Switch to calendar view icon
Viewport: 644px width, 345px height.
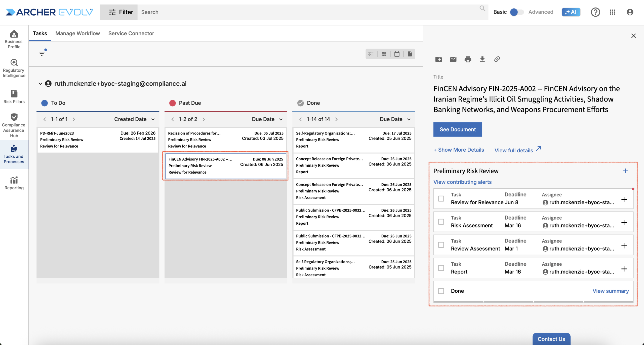coord(397,54)
